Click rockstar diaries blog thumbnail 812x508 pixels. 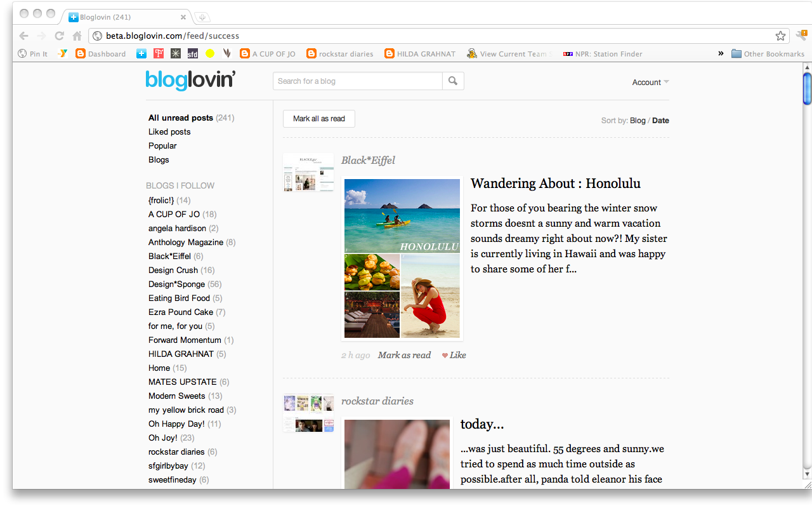tap(308, 413)
